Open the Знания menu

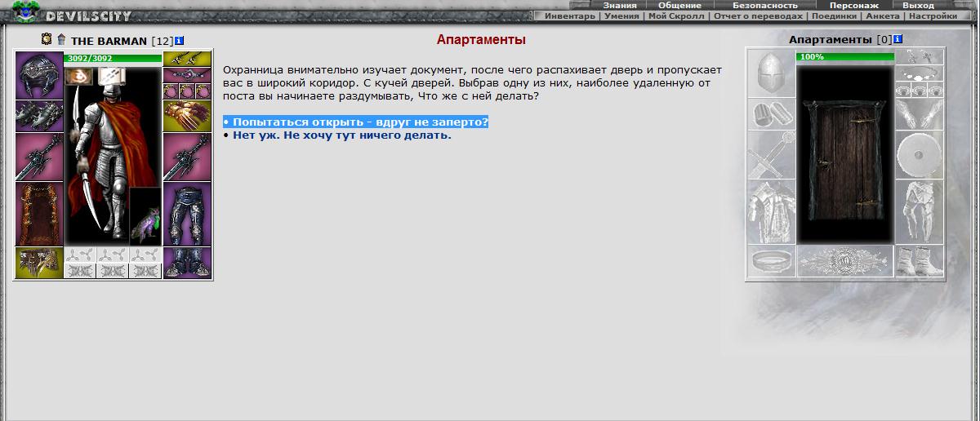[620, 5]
